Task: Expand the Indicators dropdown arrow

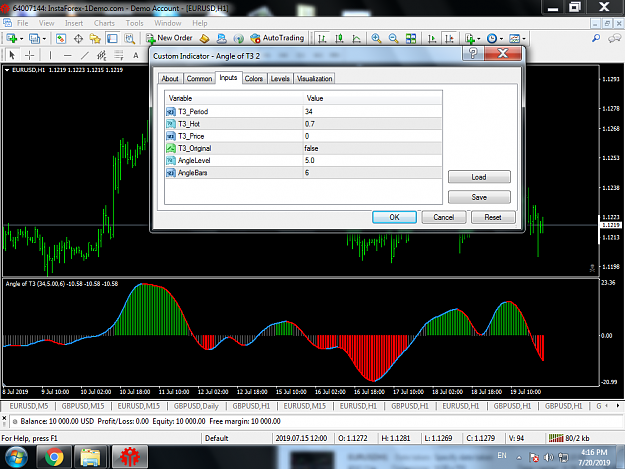Action: click(x=479, y=39)
